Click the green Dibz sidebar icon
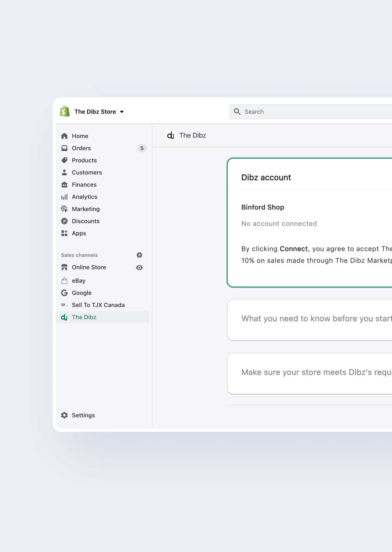Viewport: 392px width, 552px height. coord(64,317)
